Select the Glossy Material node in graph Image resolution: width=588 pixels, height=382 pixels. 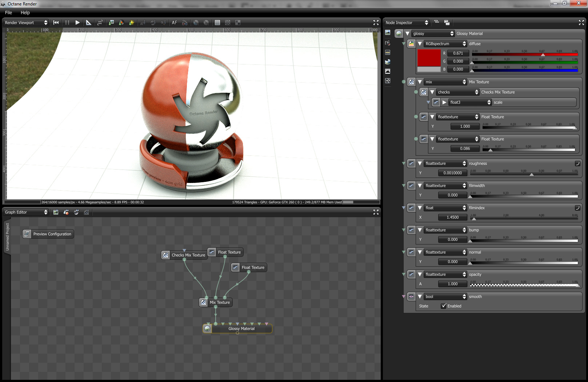tap(237, 329)
